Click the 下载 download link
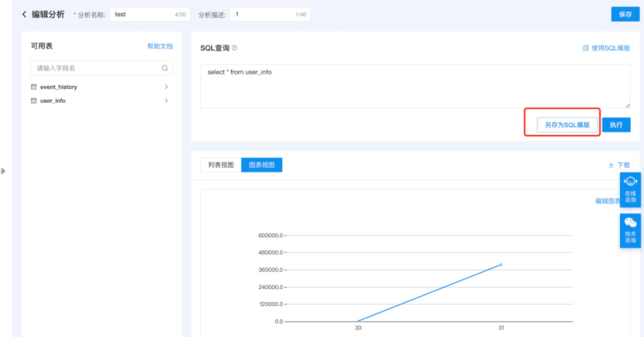The width and height of the screenshot is (644, 337). [x=624, y=165]
